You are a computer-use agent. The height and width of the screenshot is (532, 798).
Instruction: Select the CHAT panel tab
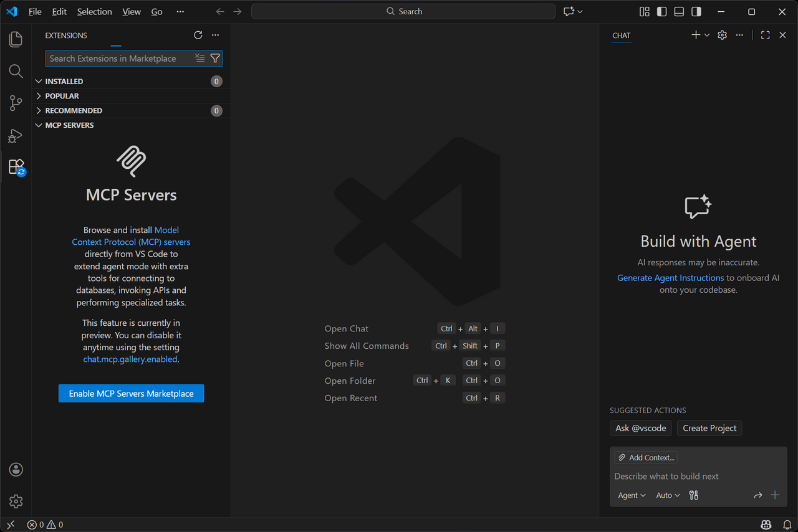622,36
